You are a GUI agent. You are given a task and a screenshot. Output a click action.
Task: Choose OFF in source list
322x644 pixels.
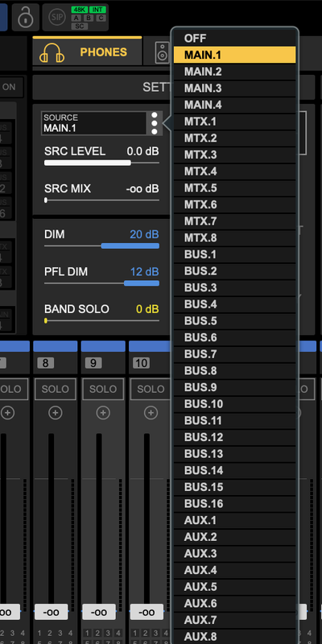pyautogui.click(x=234, y=38)
